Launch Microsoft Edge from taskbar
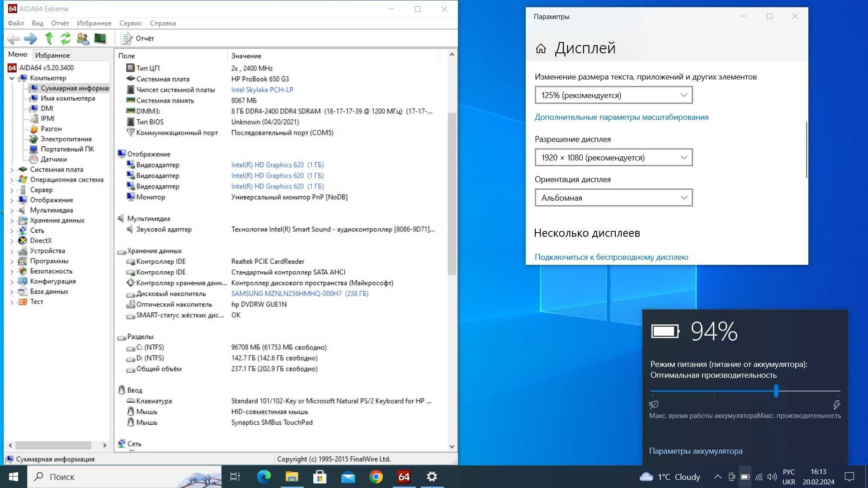The image size is (868, 488). point(264,477)
